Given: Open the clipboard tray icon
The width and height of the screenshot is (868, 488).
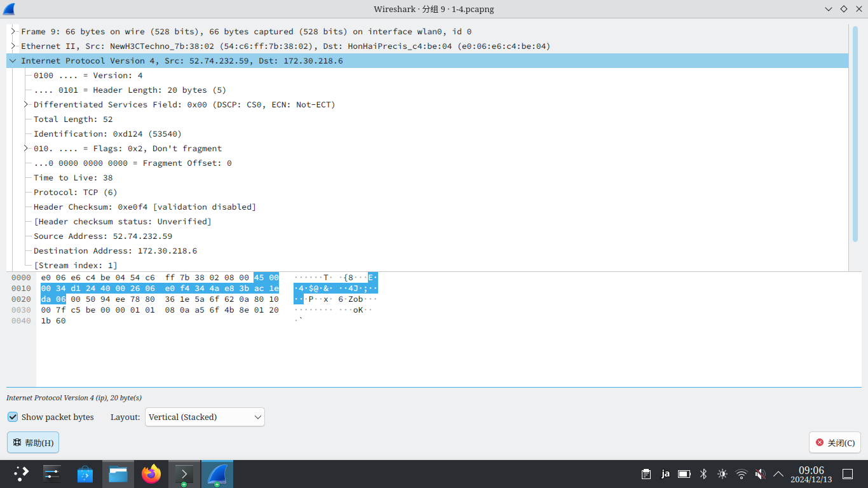Looking at the screenshot, I should [x=646, y=473].
